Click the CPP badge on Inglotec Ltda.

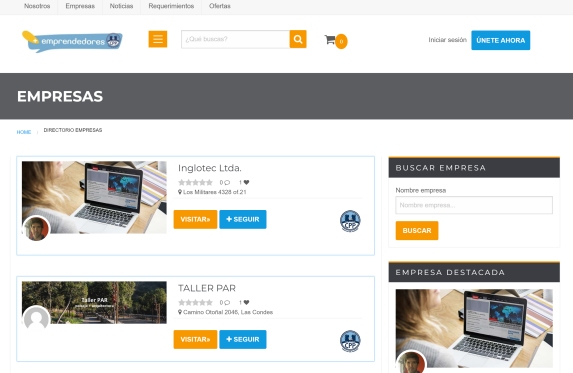point(350,221)
